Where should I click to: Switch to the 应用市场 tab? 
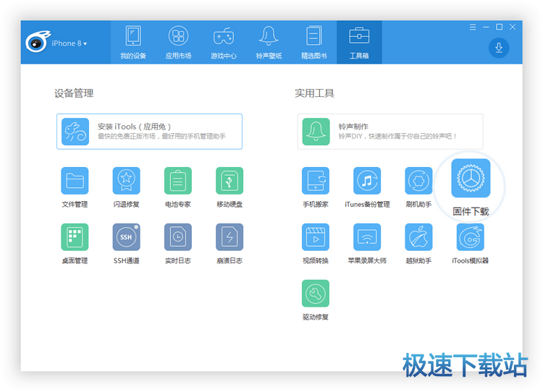(x=178, y=42)
